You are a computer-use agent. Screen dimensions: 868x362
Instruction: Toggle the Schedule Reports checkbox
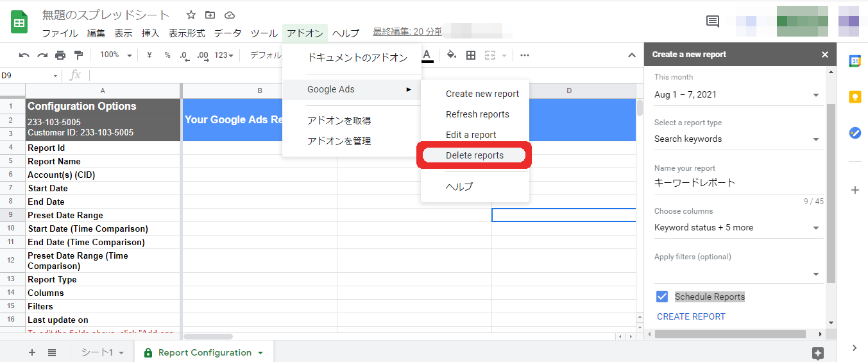click(662, 297)
